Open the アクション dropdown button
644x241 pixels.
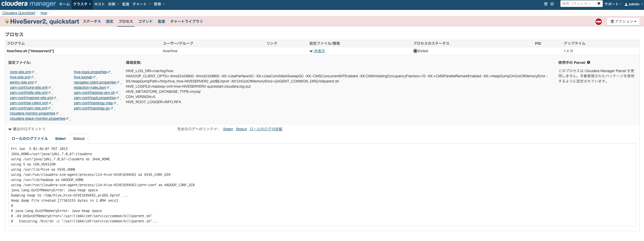point(623,21)
